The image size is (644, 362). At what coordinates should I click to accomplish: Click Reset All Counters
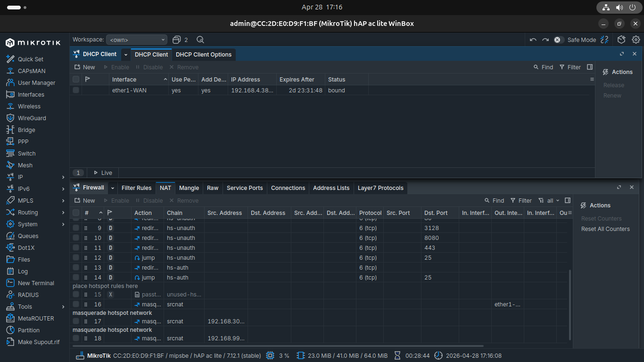pos(605,229)
